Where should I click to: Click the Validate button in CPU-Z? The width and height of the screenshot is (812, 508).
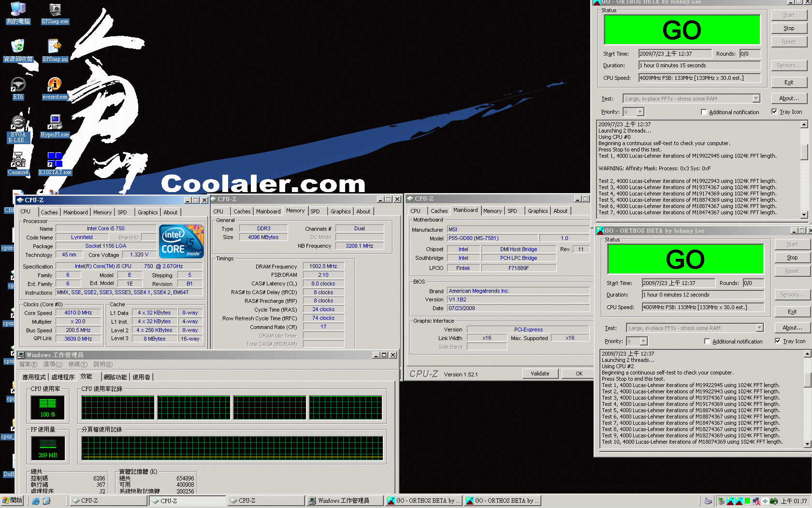pos(540,374)
